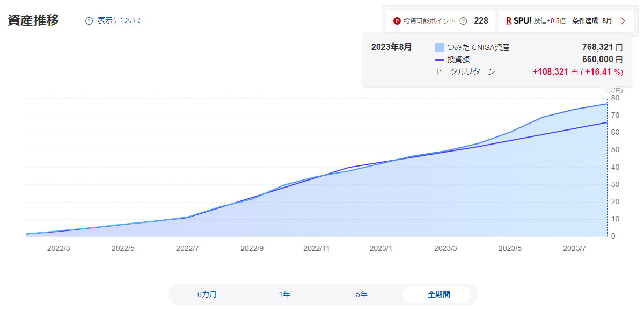Switch to the 6カ月 period tab
This screenshot has height=310, width=644.
[x=207, y=294]
